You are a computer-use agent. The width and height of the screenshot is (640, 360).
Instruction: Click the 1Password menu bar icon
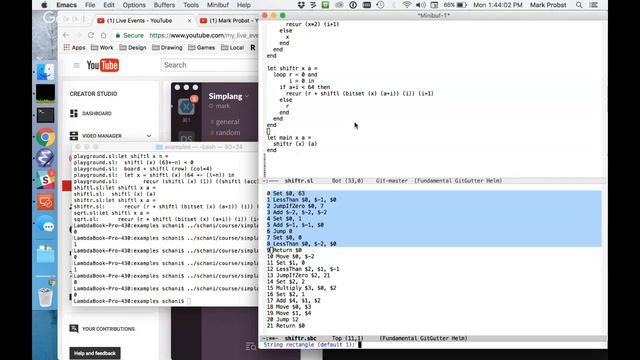[353, 5]
